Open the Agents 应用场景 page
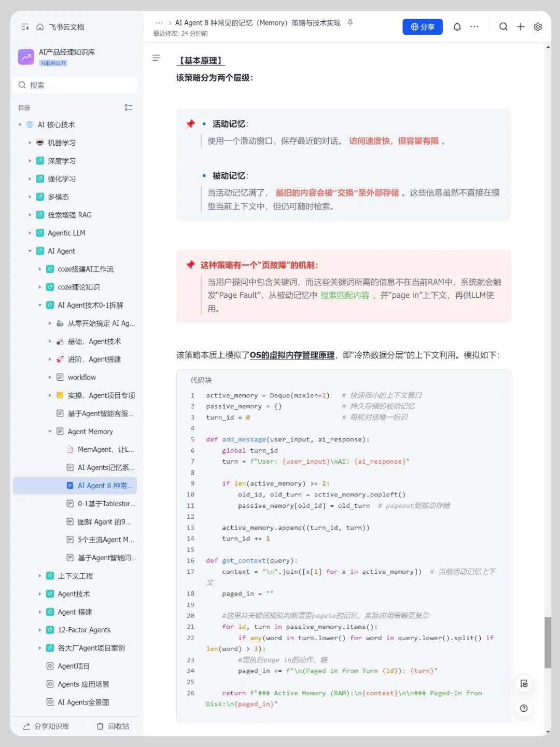The image size is (560, 747). coord(83,685)
